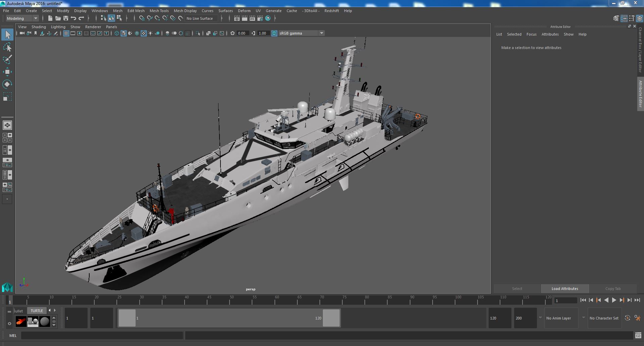
Task: Open shelf options menu gear
Action: pos(9,324)
